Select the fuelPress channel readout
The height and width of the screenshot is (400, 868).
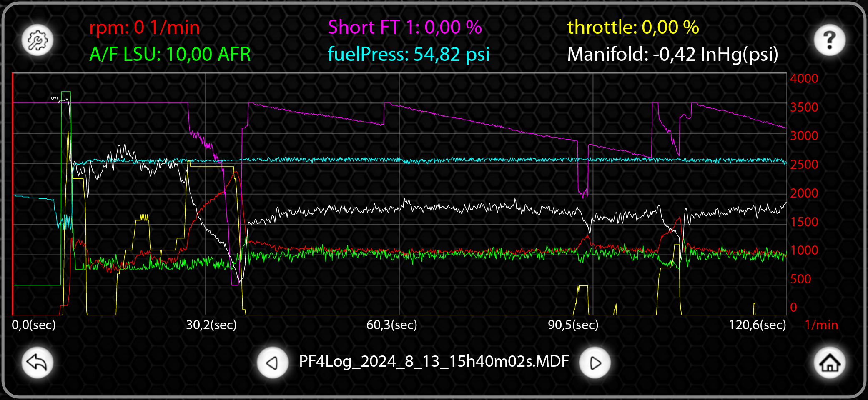click(x=409, y=54)
